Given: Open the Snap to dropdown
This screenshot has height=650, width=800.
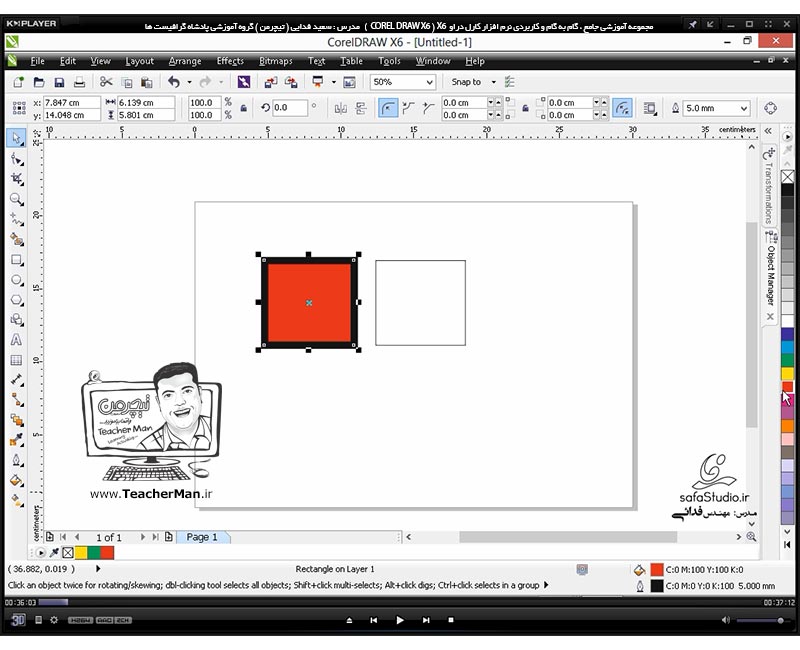Looking at the screenshot, I should point(493,82).
